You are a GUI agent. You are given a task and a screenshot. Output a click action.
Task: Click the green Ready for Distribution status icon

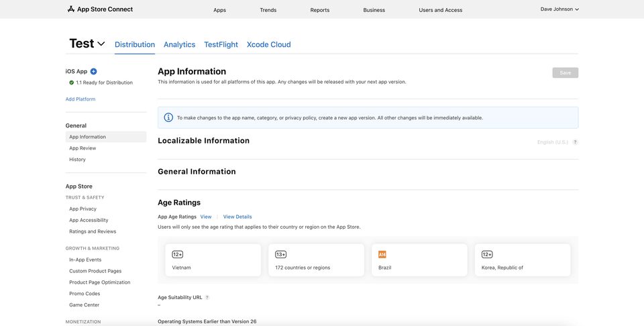tap(72, 83)
